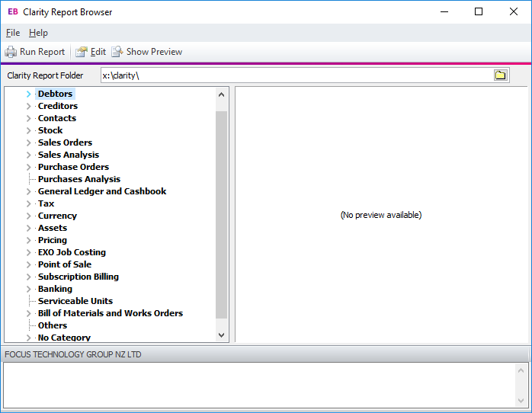Screen dimensions: 532x413
Task: Click tree scrollbar down arrow
Action: point(221,335)
